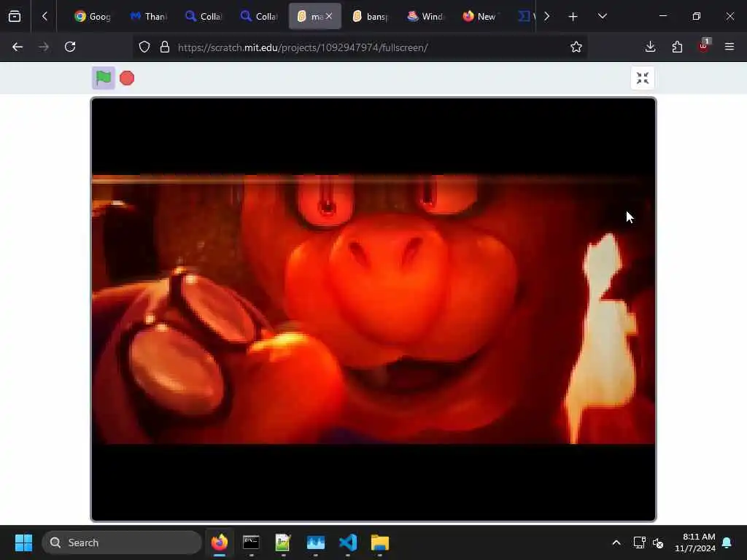Click the taskbar Search box

click(122, 542)
